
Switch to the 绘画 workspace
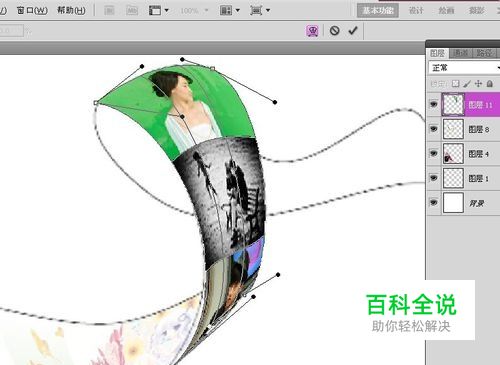click(446, 11)
